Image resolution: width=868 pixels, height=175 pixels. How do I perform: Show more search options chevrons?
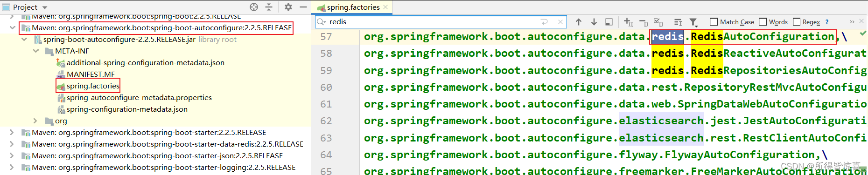tap(852, 22)
